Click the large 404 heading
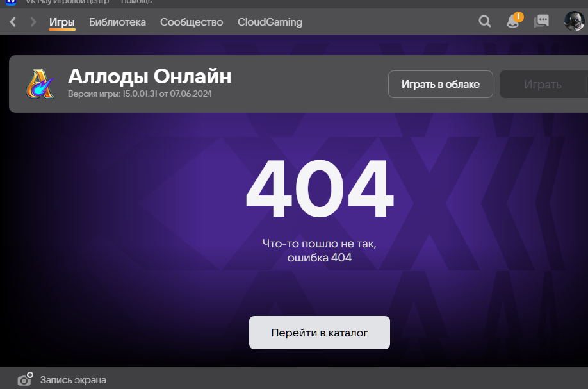The height and width of the screenshot is (389, 588). tap(320, 188)
